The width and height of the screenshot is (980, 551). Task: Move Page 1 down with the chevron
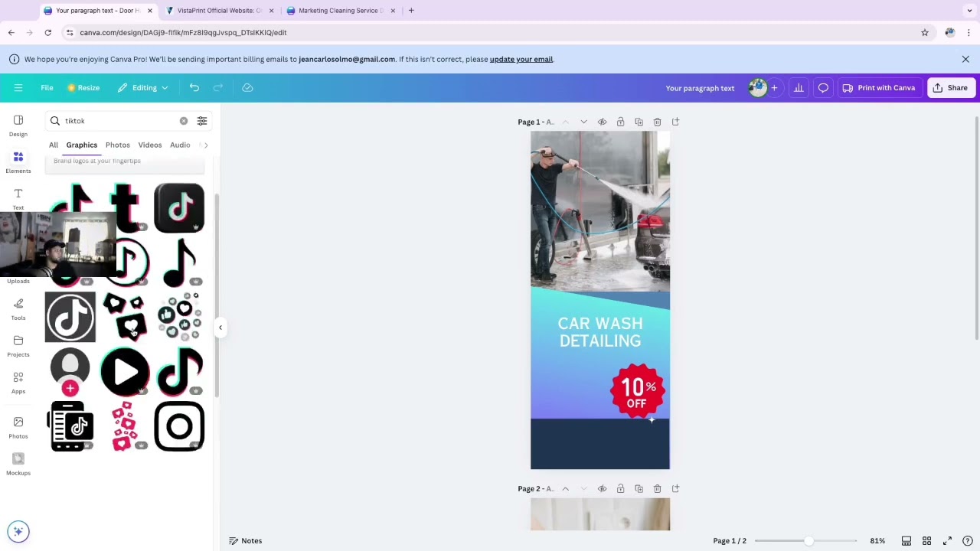(583, 122)
